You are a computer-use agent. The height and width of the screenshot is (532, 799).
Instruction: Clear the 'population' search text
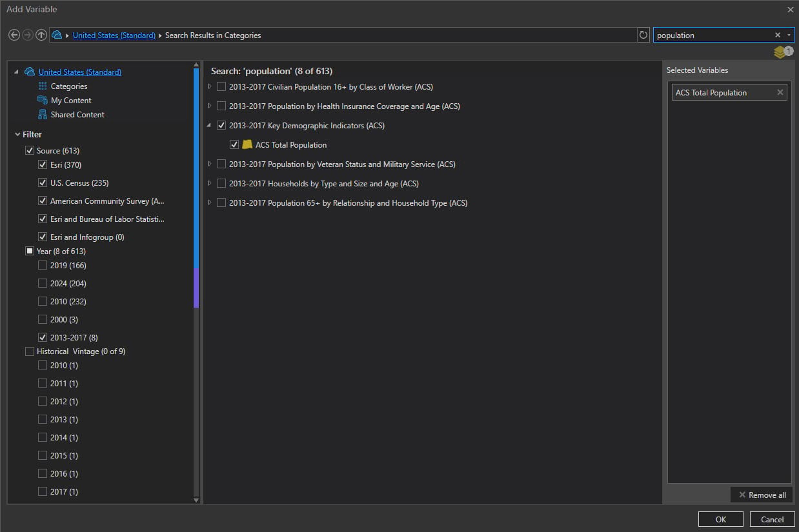click(778, 35)
